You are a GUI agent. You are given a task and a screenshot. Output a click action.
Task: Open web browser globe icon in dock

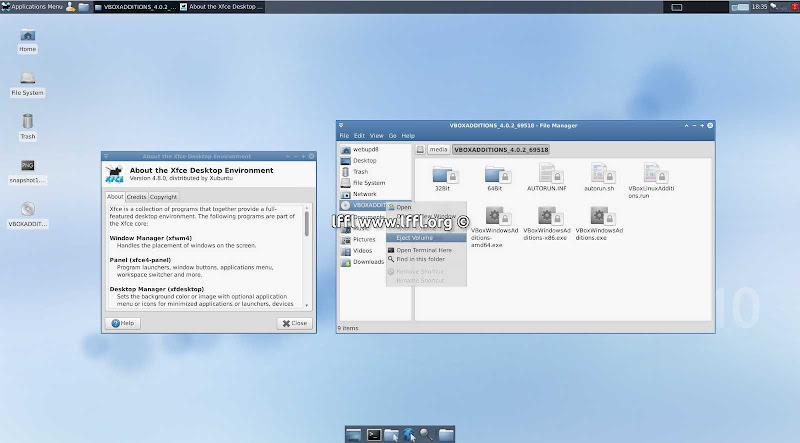pos(409,434)
